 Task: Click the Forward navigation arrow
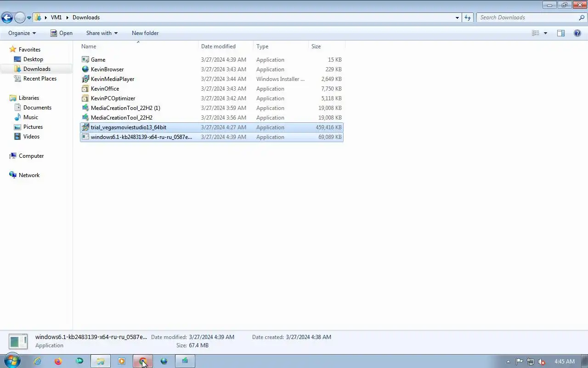point(20,17)
